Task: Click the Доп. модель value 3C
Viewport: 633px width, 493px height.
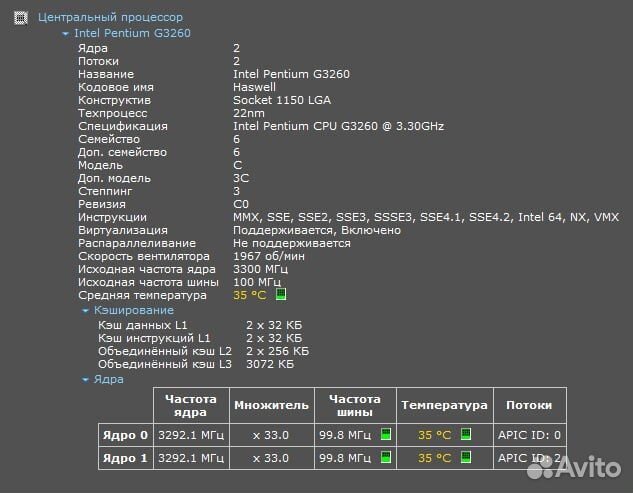Action: (241, 178)
